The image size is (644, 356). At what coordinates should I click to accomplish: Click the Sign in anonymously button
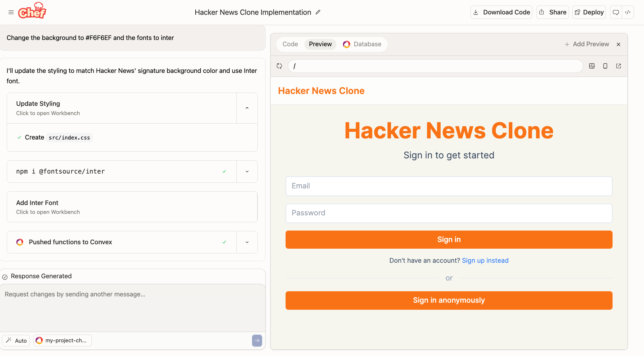point(449,300)
